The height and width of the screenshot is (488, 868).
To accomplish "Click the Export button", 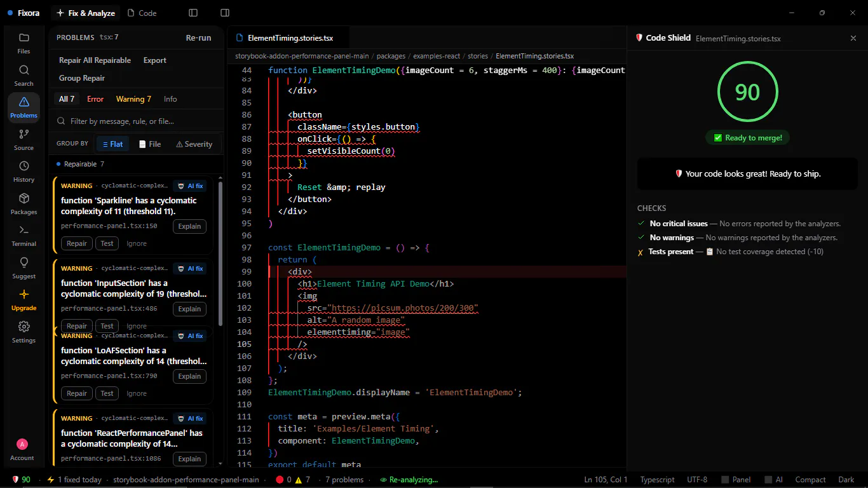I will tap(155, 60).
